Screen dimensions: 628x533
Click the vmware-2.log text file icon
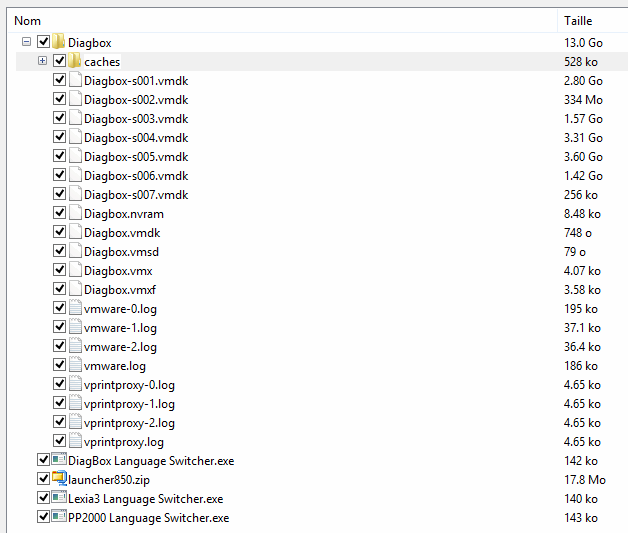click(x=75, y=346)
